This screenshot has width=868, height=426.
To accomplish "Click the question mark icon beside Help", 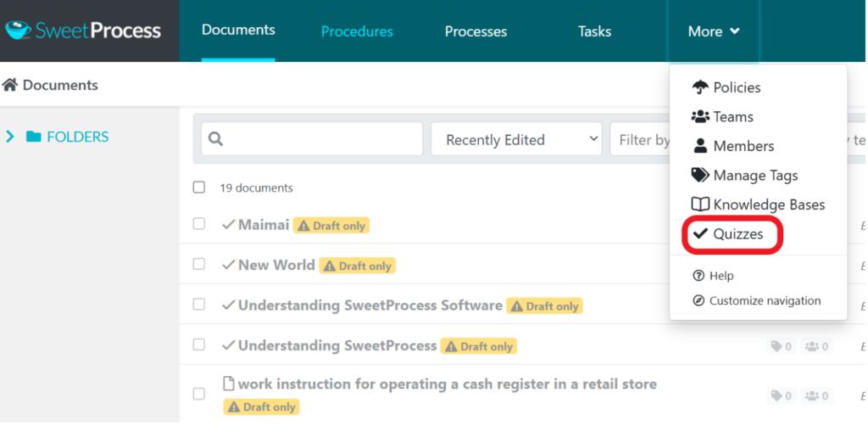I will click(698, 275).
